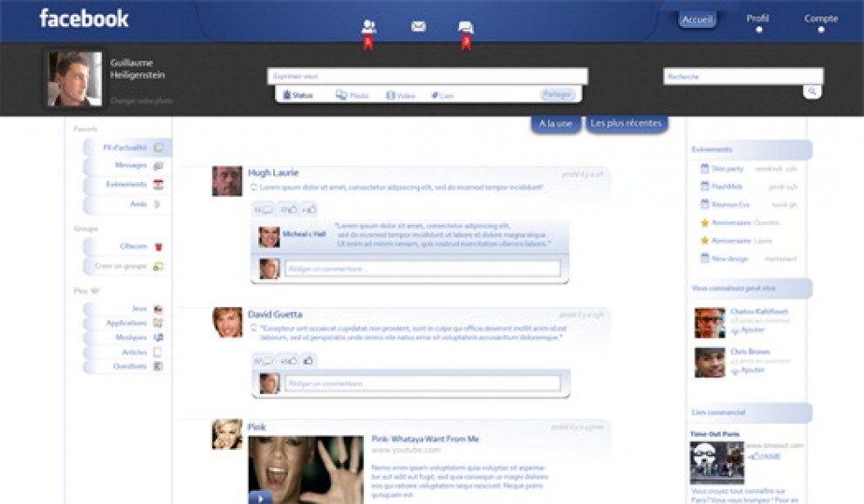
Task: Open the chat bubbles notifications icon
Action: [x=466, y=26]
